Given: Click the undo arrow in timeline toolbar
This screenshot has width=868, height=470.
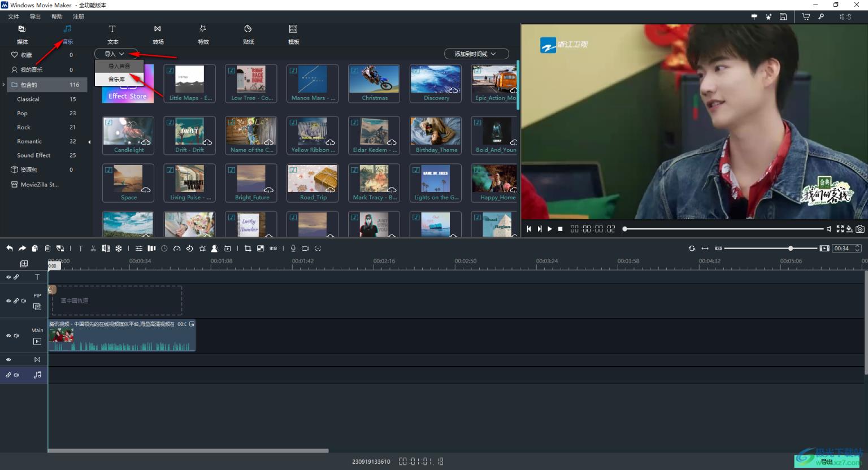Looking at the screenshot, I should coord(10,249).
